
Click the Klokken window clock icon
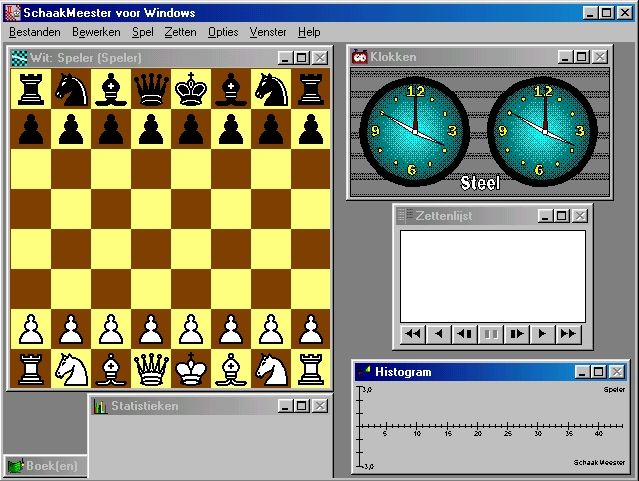coord(359,57)
